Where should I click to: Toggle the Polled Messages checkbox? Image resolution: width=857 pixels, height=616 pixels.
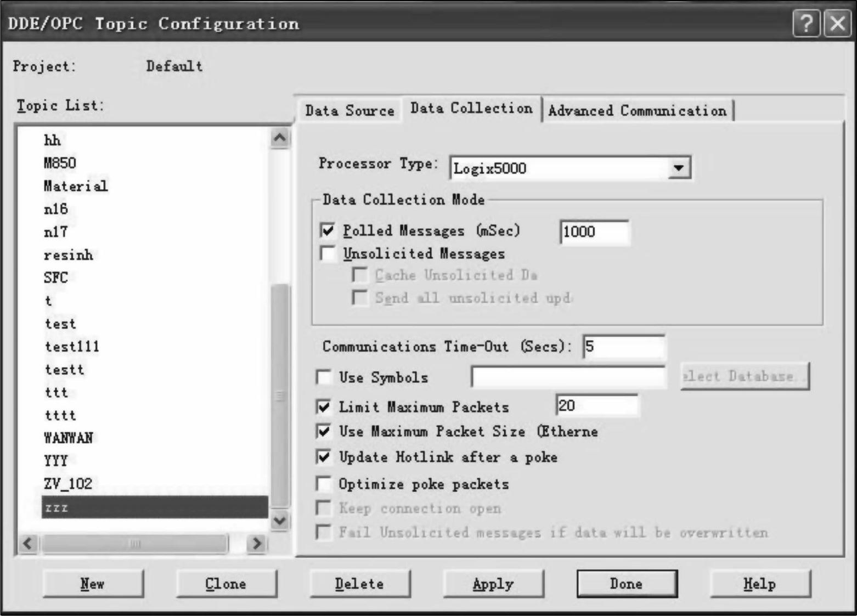click(328, 230)
